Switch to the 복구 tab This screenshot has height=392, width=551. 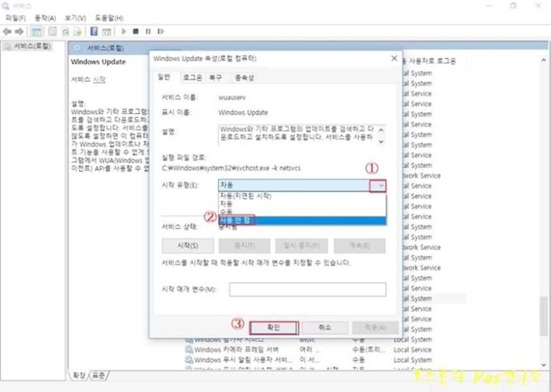(215, 78)
